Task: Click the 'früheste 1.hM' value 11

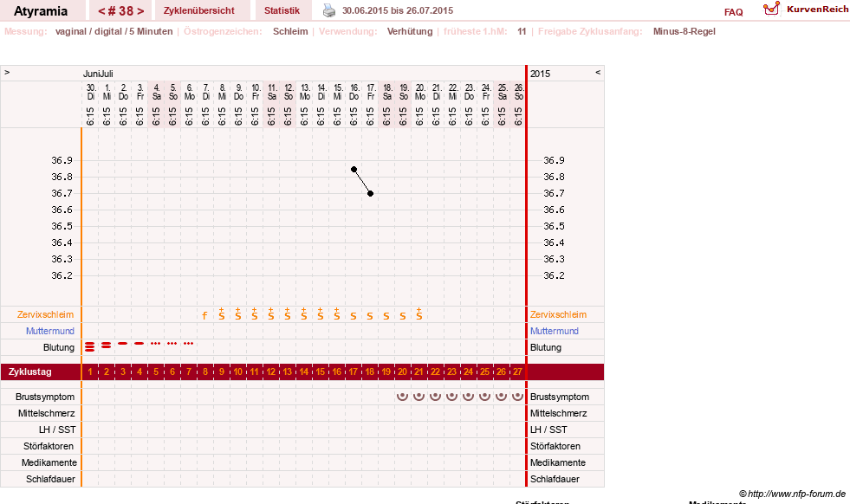Action: pyautogui.click(x=522, y=31)
